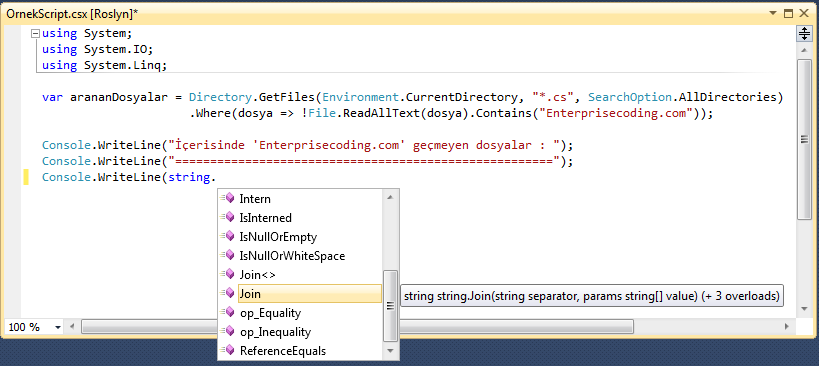This screenshot has height=366, width=819.
Task: Click the icon next to Join<> entry
Action: coord(228,274)
